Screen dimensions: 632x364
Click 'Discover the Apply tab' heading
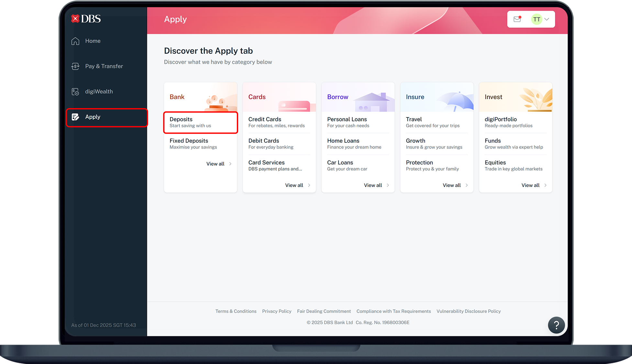[208, 51]
